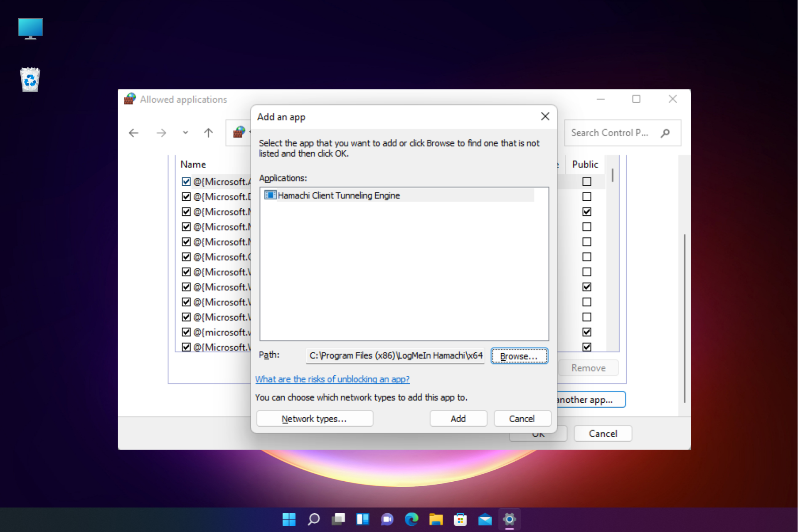Image resolution: width=798 pixels, height=532 pixels.
Task: Open Task View from taskbar
Action: pyautogui.click(x=338, y=519)
